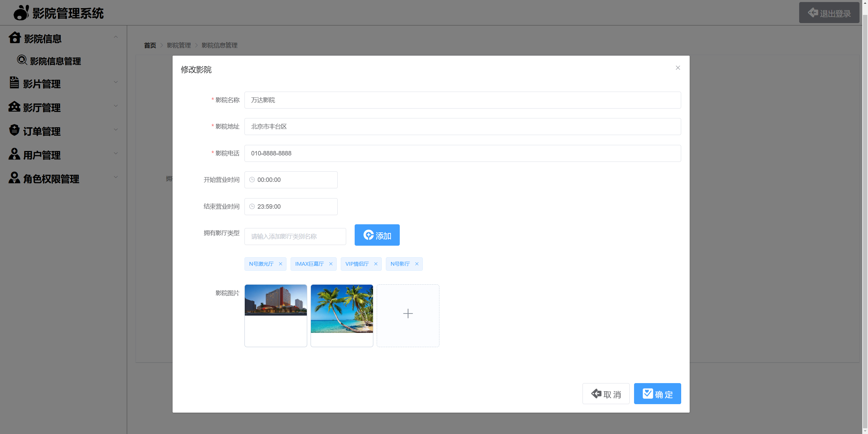The width and height of the screenshot is (868, 434).
Task: Click the VIP情侣厅 tag label
Action: tap(357, 264)
